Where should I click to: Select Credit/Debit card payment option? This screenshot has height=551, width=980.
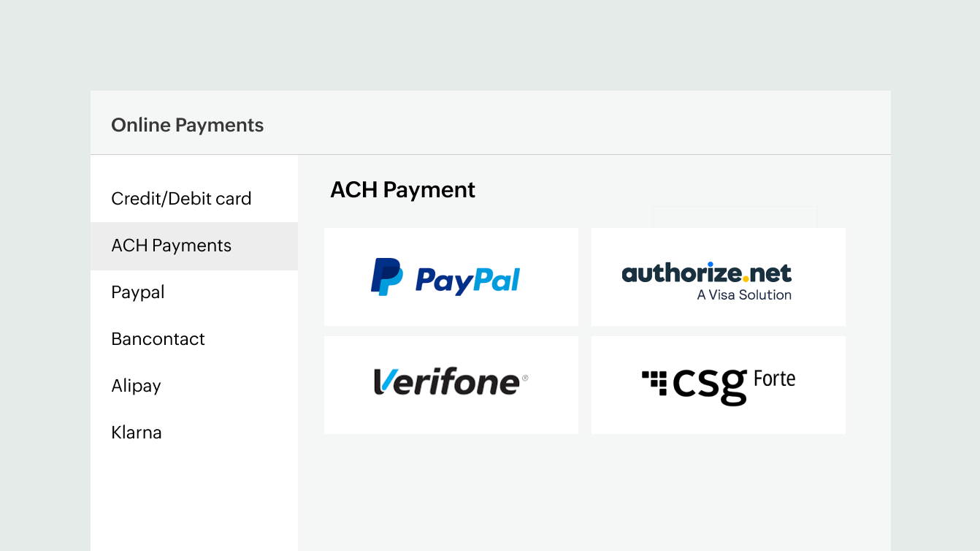181,199
